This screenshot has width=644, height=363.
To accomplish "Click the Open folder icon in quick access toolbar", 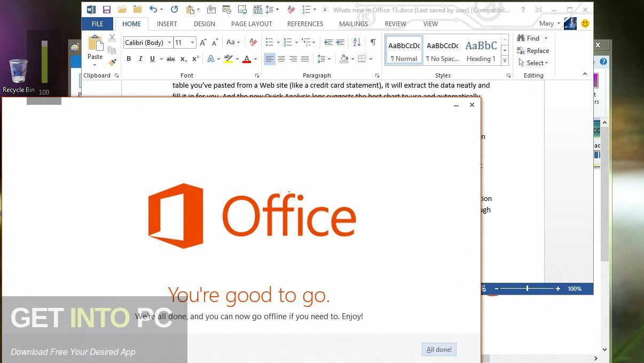I will tap(122, 10).
